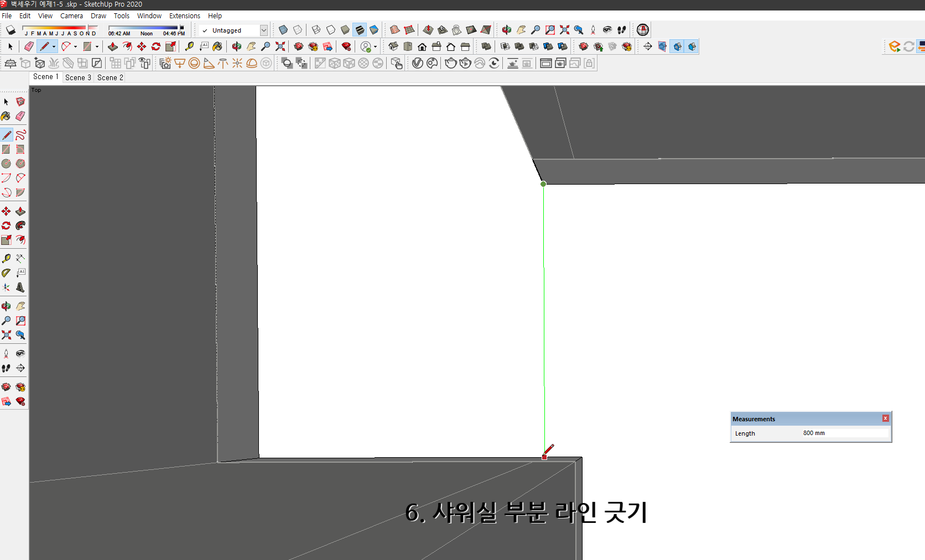
Task: Open the Shape tool dropdown arrow
Action: (x=97, y=46)
